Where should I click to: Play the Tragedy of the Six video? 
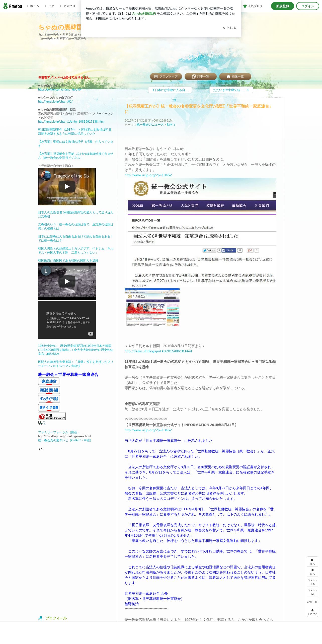[x=67, y=187]
